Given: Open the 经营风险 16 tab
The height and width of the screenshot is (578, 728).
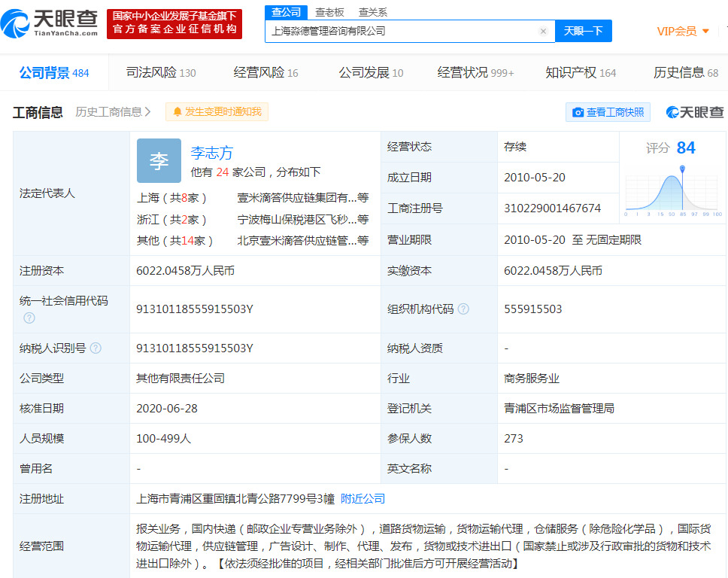Looking at the screenshot, I should click(265, 72).
